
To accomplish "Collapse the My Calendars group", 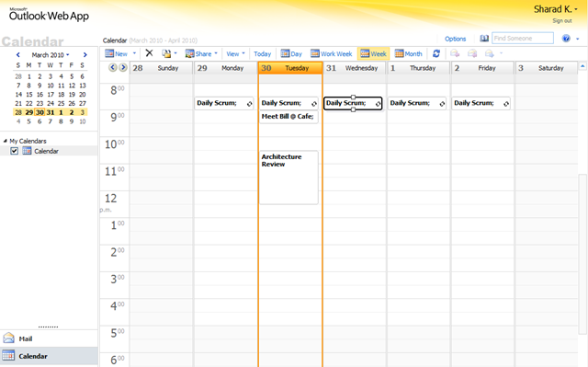I will [6, 141].
